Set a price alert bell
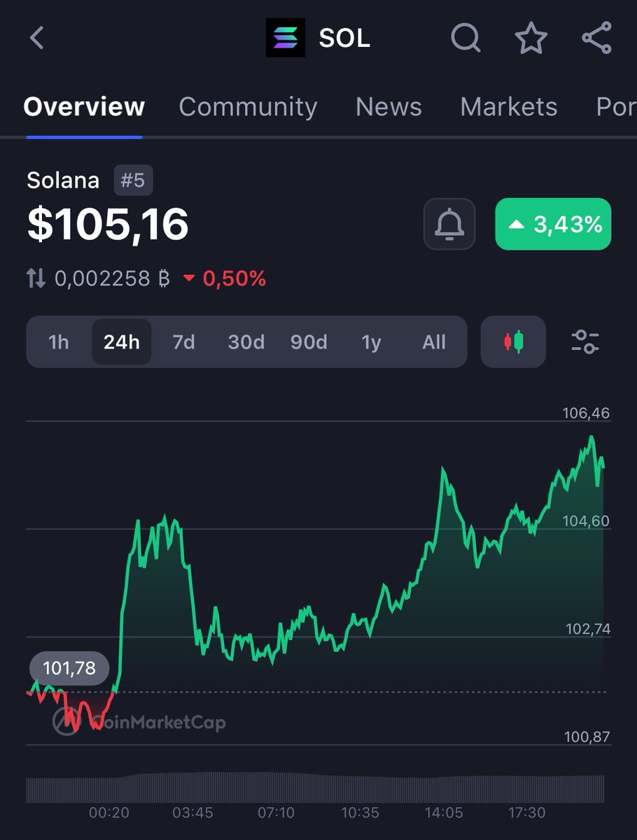Image resolution: width=637 pixels, height=840 pixels. coord(449,224)
